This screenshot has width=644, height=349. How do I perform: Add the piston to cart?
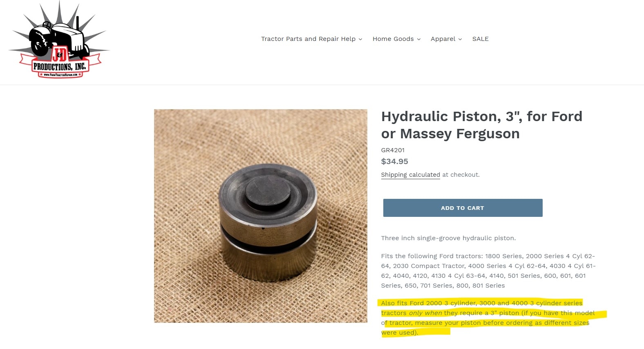coord(463,208)
